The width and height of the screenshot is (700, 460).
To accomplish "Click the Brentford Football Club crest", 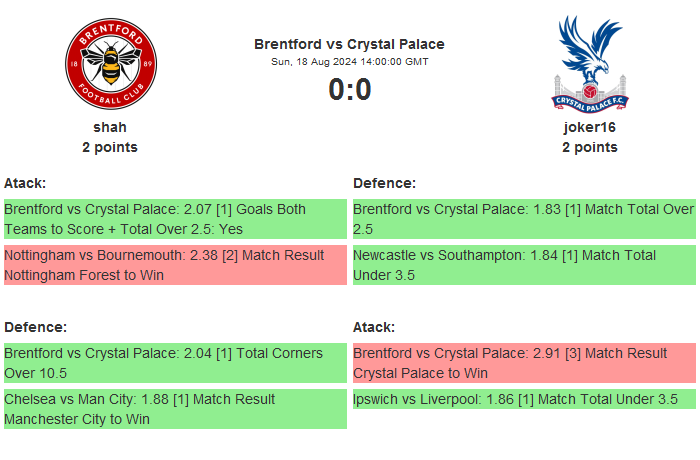I will [110, 65].
